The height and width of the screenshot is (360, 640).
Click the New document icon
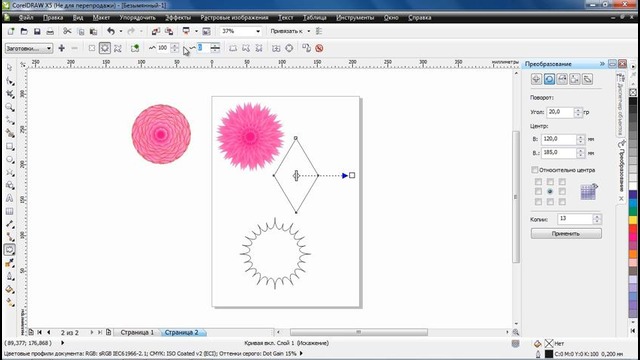[x=11, y=31]
